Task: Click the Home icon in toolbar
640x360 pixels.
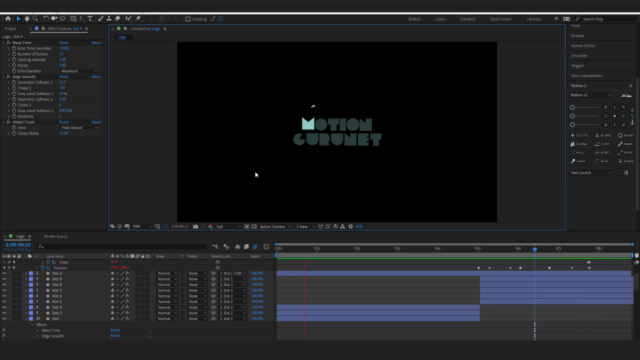Action: pyautogui.click(x=8, y=19)
